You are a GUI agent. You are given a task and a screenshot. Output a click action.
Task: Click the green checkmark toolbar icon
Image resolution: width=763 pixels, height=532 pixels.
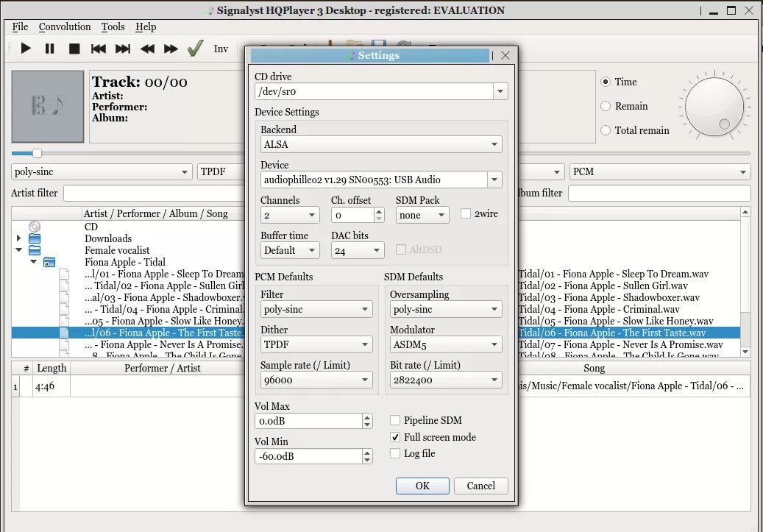[x=195, y=48]
